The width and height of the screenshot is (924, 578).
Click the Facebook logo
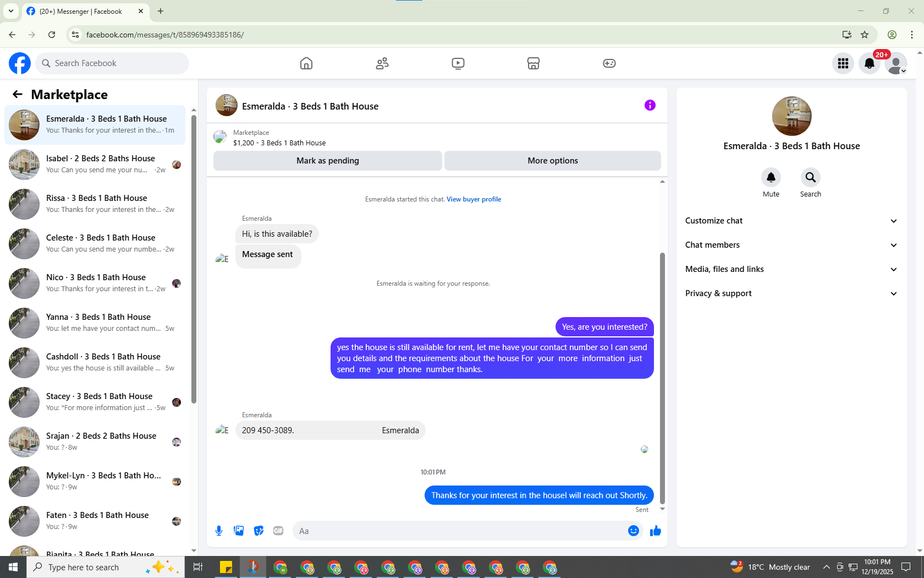click(x=20, y=63)
